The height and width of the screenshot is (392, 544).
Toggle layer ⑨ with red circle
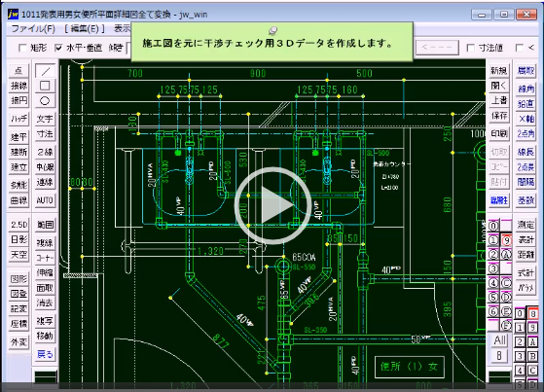[x=506, y=240]
